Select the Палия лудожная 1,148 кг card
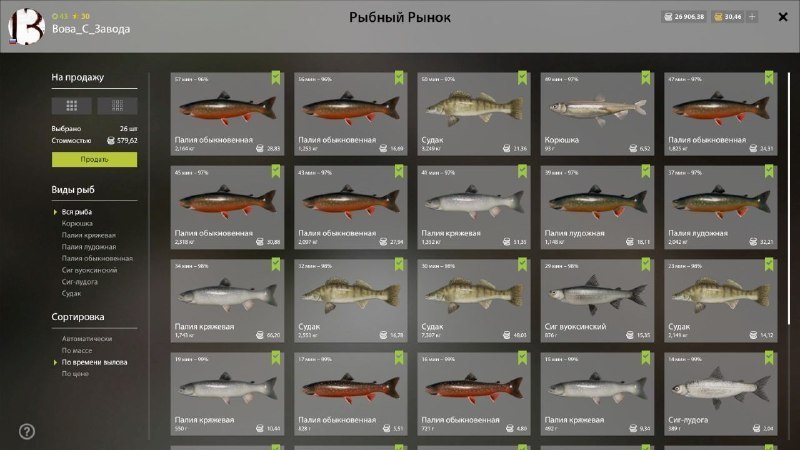Image resolution: width=800 pixels, height=450 pixels. click(597, 207)
